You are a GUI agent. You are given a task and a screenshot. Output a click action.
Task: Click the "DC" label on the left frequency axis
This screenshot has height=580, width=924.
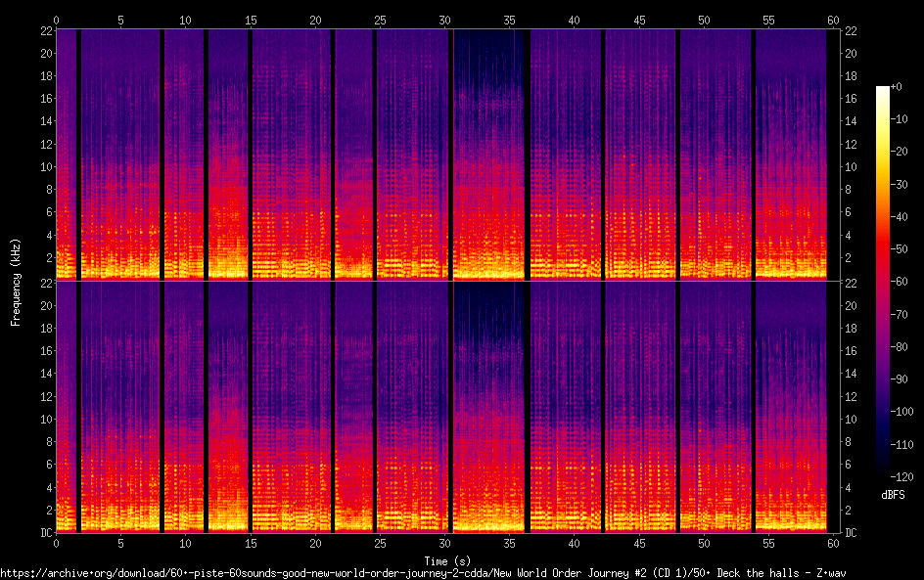(46, 532)
